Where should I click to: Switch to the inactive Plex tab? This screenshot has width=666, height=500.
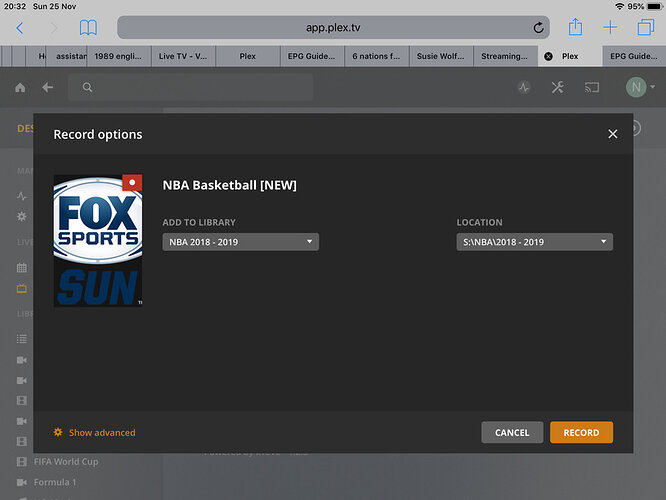(248, 56)
